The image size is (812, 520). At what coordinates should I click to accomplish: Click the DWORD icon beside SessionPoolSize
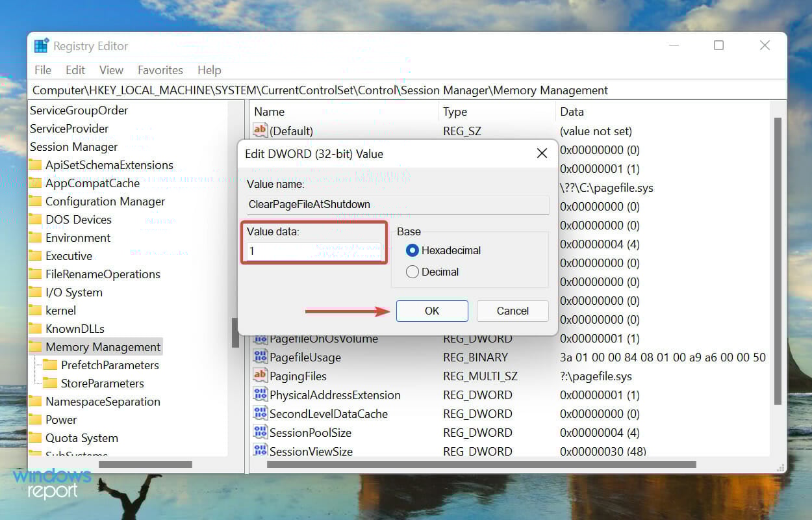[x=260, y=432]
